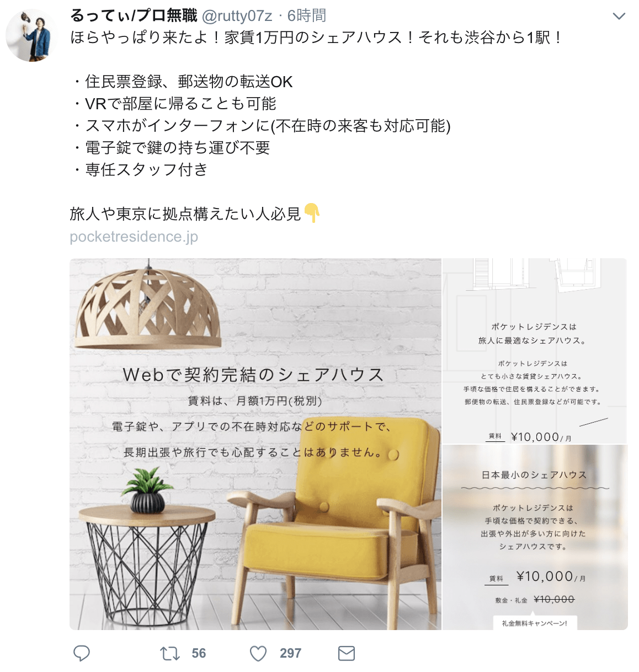Open the author's profile avatar photo
This screenshot has width=639, height=672.
[31, 35]
